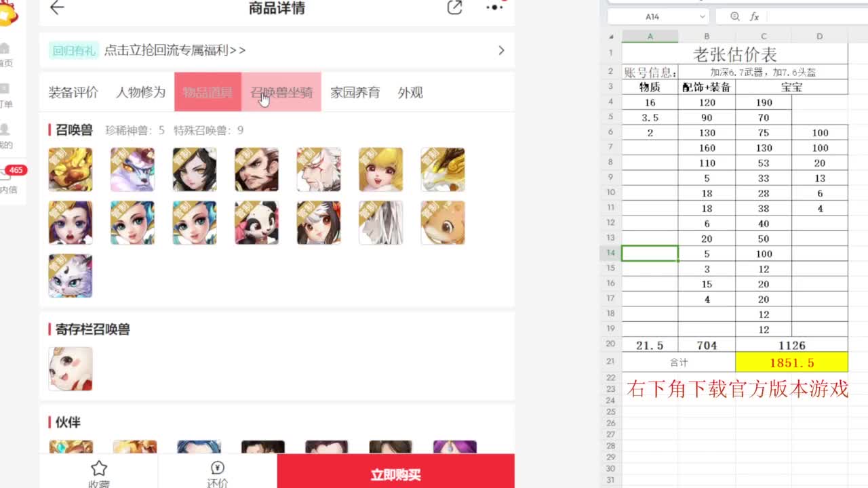
Task: Click the selected empty cell A14
Action: (650, 253)
